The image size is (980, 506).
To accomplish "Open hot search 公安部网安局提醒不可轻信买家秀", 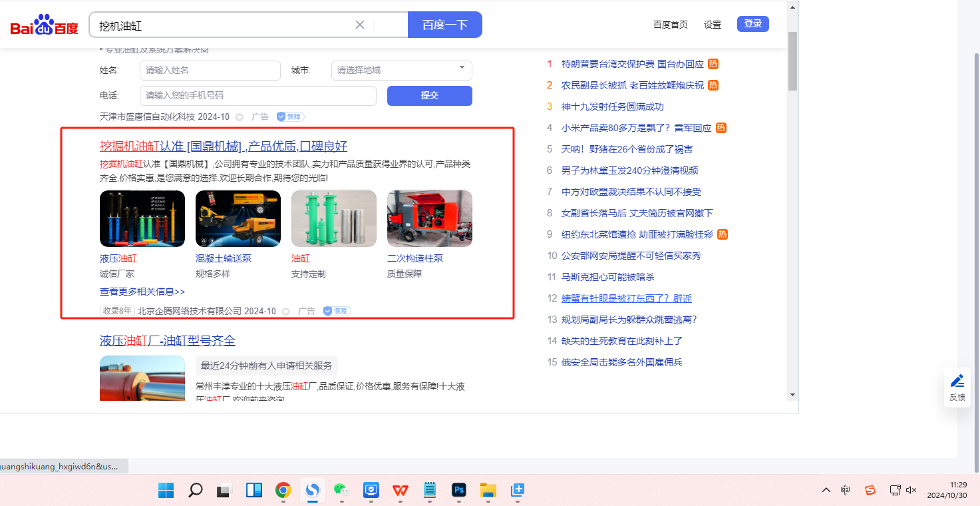I will click(631, 256).
